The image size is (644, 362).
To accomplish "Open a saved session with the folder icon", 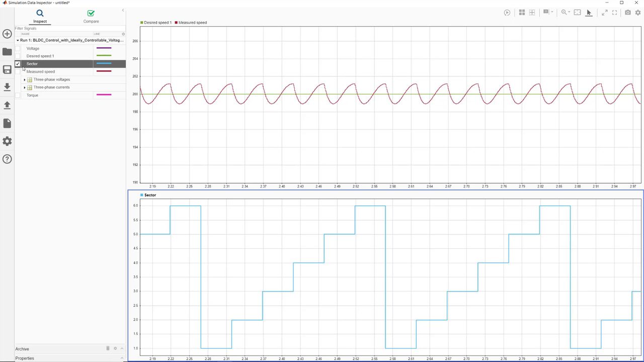I will pos(7,52).
